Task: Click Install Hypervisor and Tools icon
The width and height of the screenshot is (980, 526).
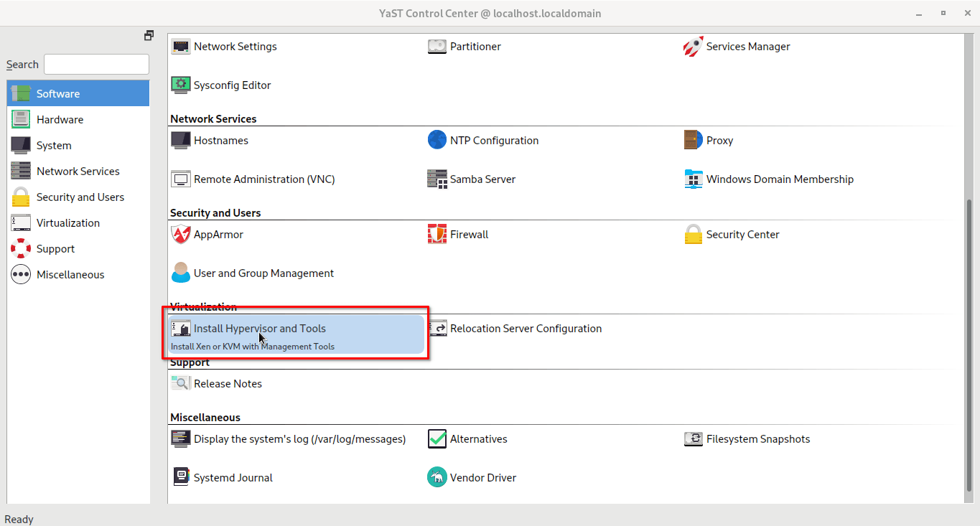Action: click(181, 329)
